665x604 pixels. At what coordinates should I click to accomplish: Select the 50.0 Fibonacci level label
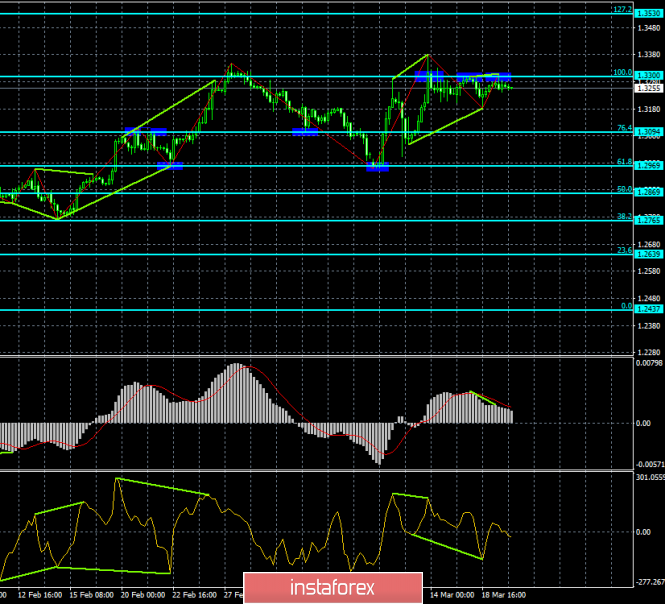(x=624, y=189)
